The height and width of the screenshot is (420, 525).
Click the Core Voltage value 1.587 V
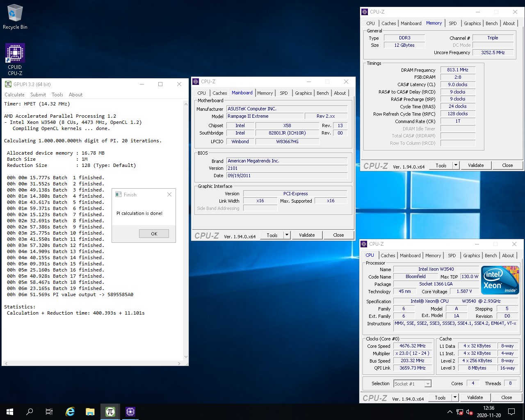(x=464, y=291)
